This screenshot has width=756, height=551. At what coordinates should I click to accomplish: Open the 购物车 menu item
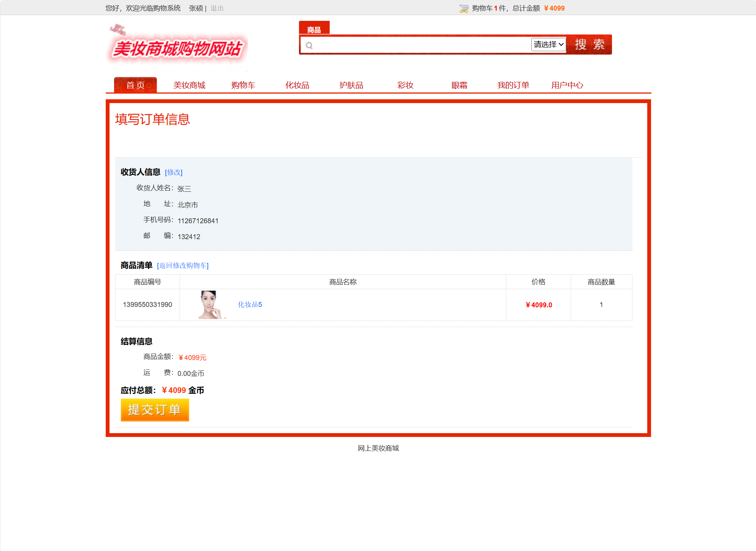[243, 85]
